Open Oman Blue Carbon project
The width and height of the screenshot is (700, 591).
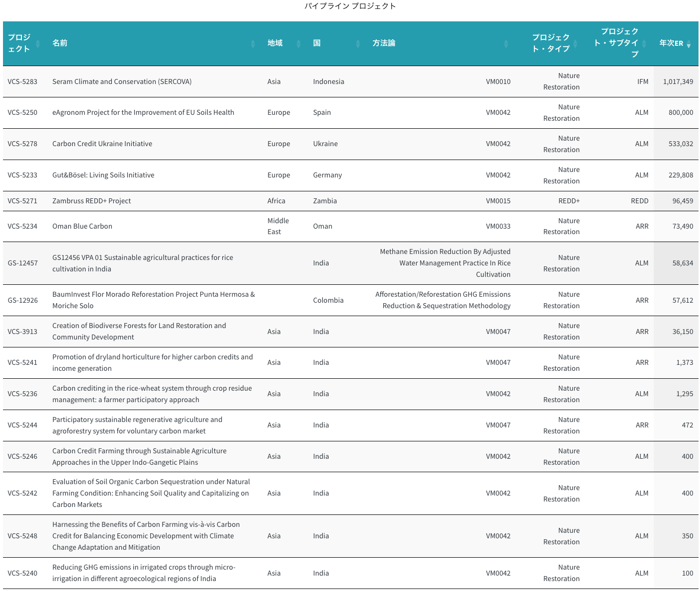tap(82, 226)
